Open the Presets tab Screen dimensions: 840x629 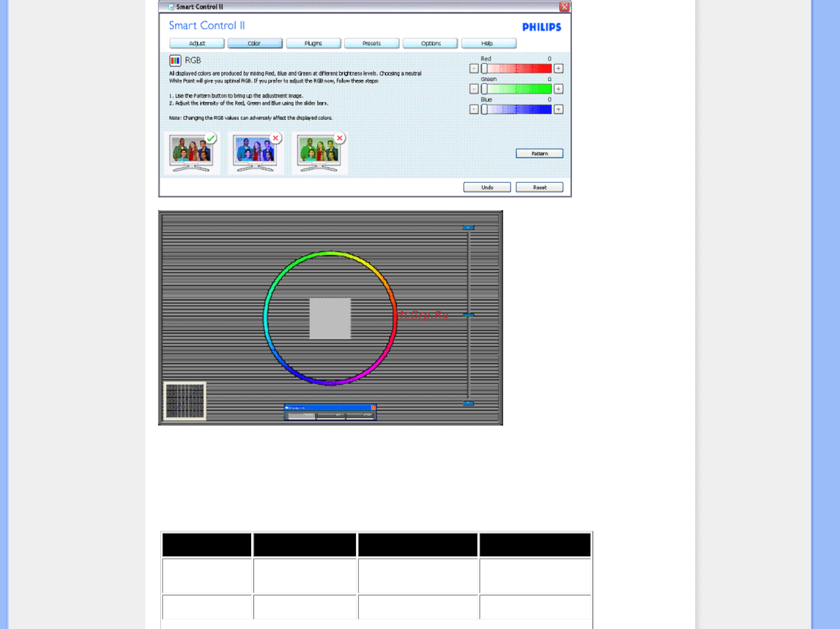click(x=371, y=43)
